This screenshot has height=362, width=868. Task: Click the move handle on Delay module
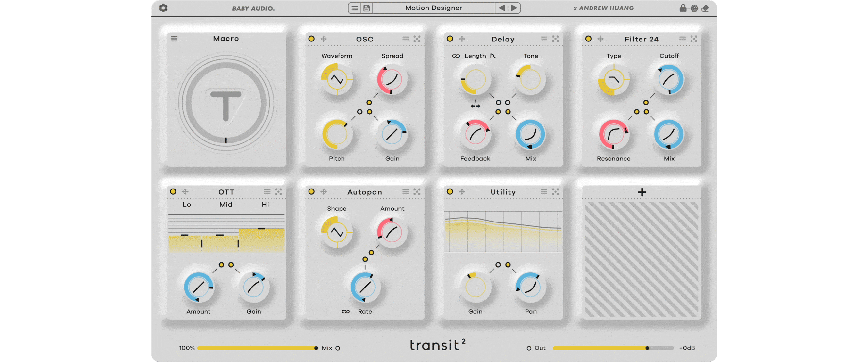[x=462, y=39]
